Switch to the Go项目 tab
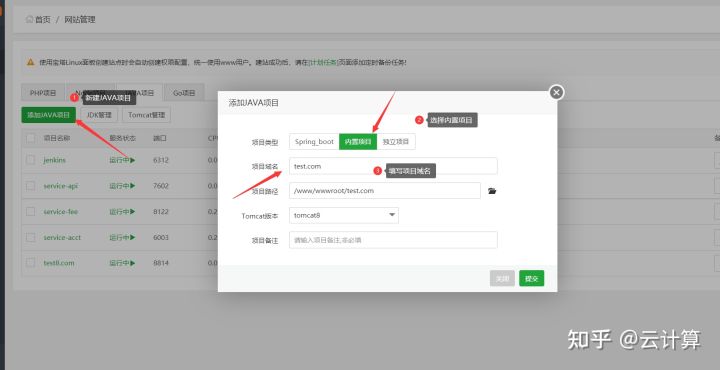The image size is (720, 370). [x=184, y=93]
